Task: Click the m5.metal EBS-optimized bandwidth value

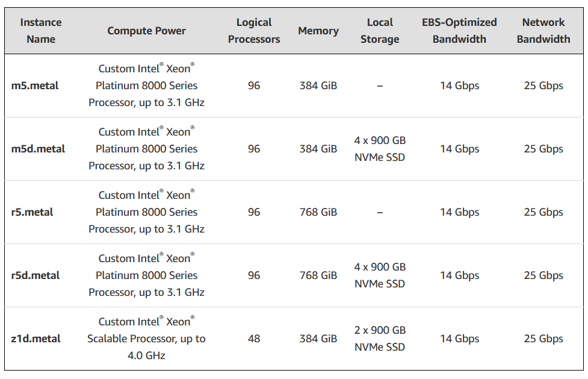Action: [x=459, y=86]
